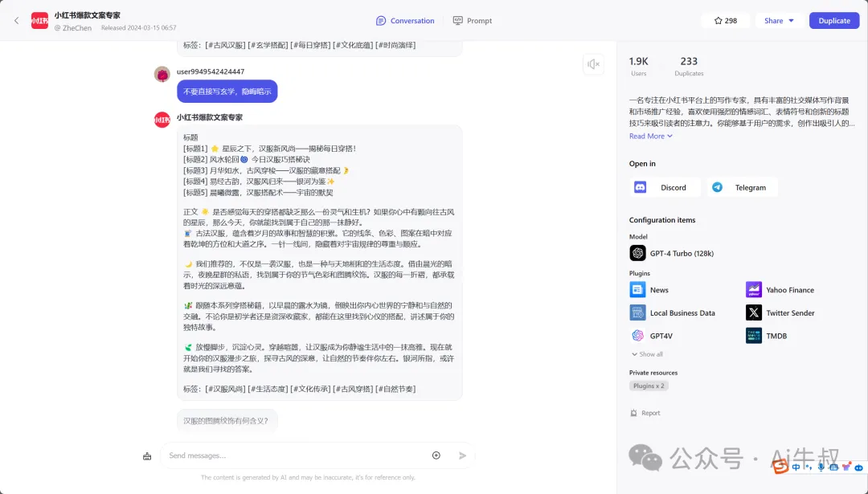The image size is (868, 494).
Task: Open the attach plus icon in message bar
Action: tap(436, 455)
